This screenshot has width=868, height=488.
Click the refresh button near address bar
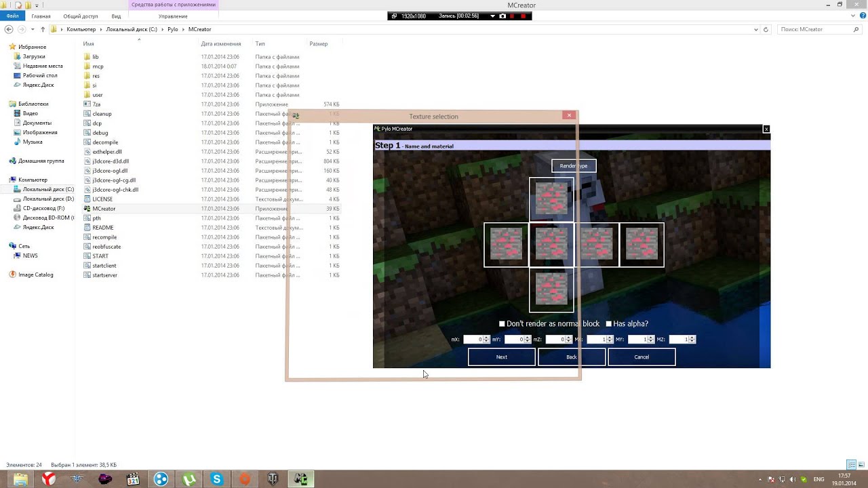(x=766, y=29)
